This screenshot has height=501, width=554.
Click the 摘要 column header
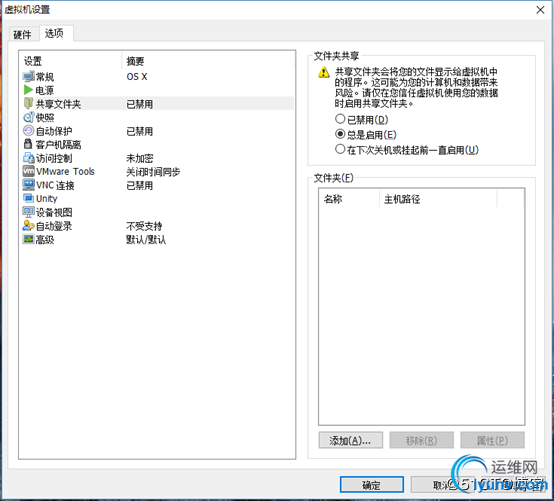[208, 61]
